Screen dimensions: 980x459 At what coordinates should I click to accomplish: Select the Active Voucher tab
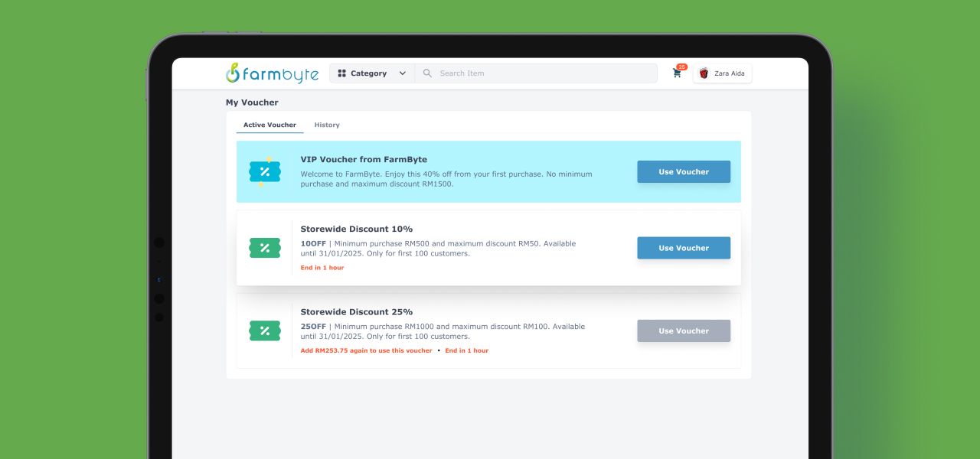(x=269, y=125)
